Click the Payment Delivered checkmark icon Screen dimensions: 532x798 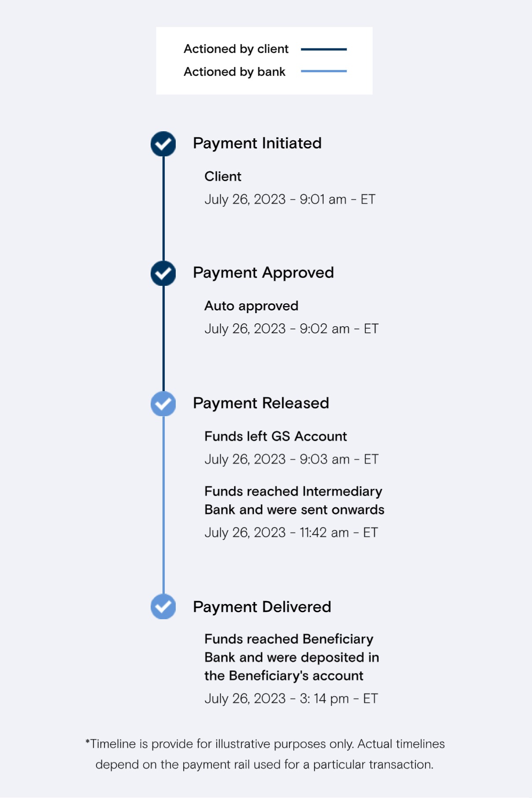pos(163,606)
